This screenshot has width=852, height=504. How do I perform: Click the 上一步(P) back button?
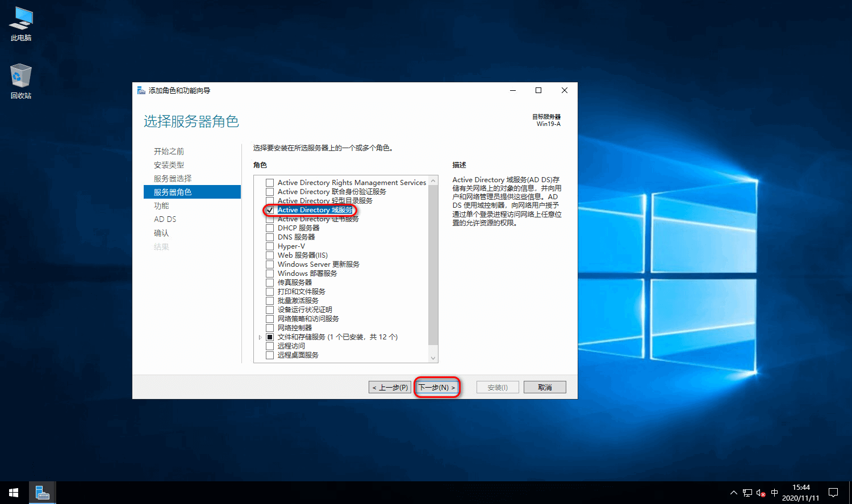[x=390, y=387]
